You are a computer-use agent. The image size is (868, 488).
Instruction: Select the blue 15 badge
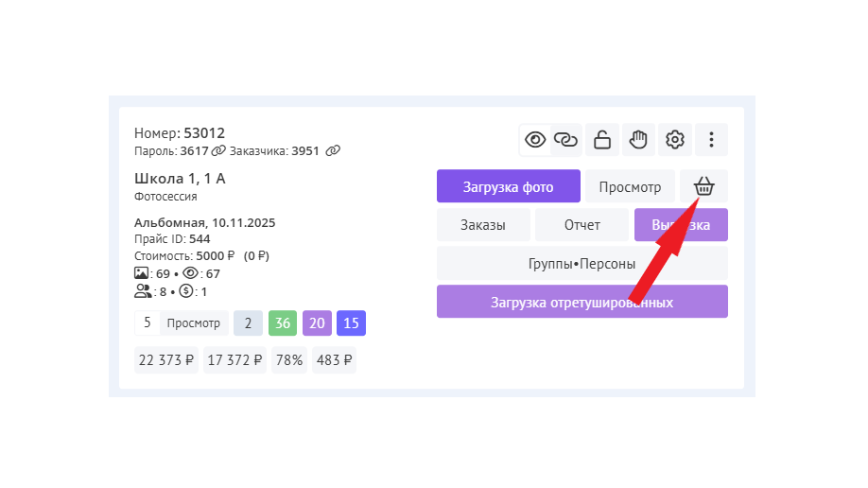click(351, 322)
